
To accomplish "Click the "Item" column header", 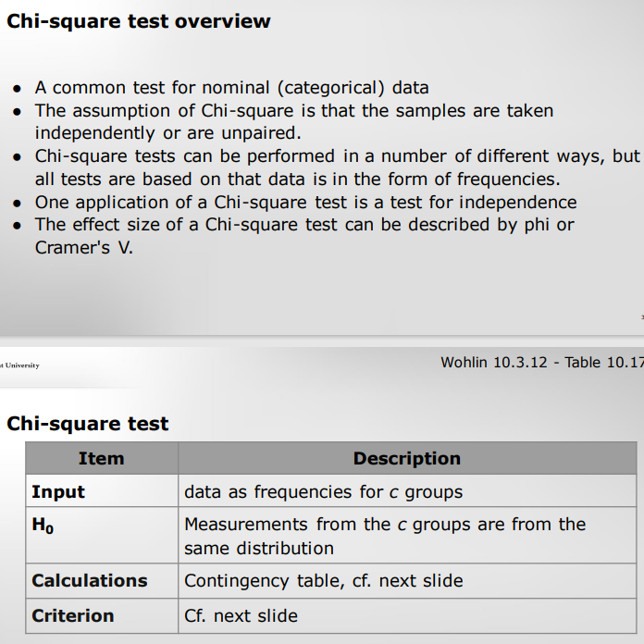I will pos(101,458).
